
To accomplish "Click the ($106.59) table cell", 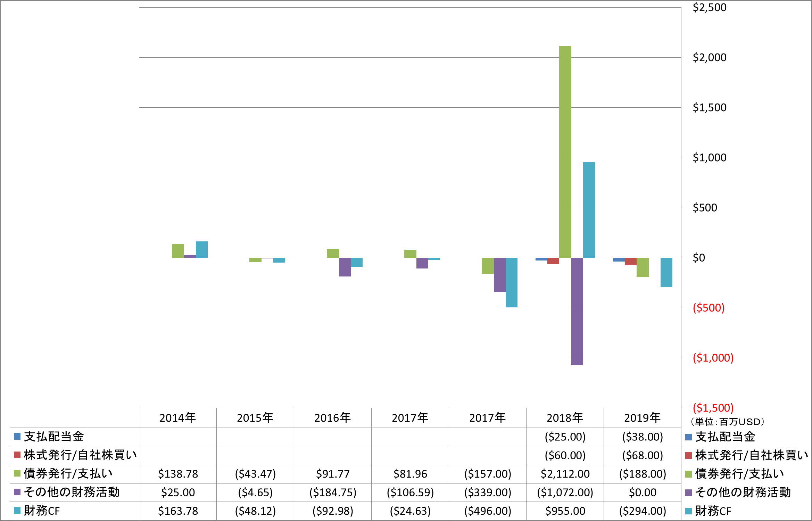I will [x=410, y=492].
